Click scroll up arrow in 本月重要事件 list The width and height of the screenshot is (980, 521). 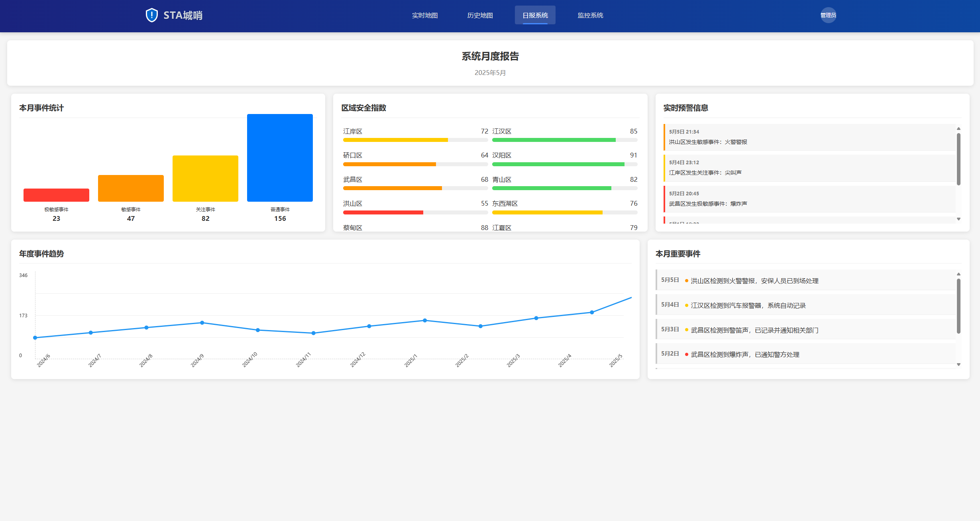[x=958, y=274]
